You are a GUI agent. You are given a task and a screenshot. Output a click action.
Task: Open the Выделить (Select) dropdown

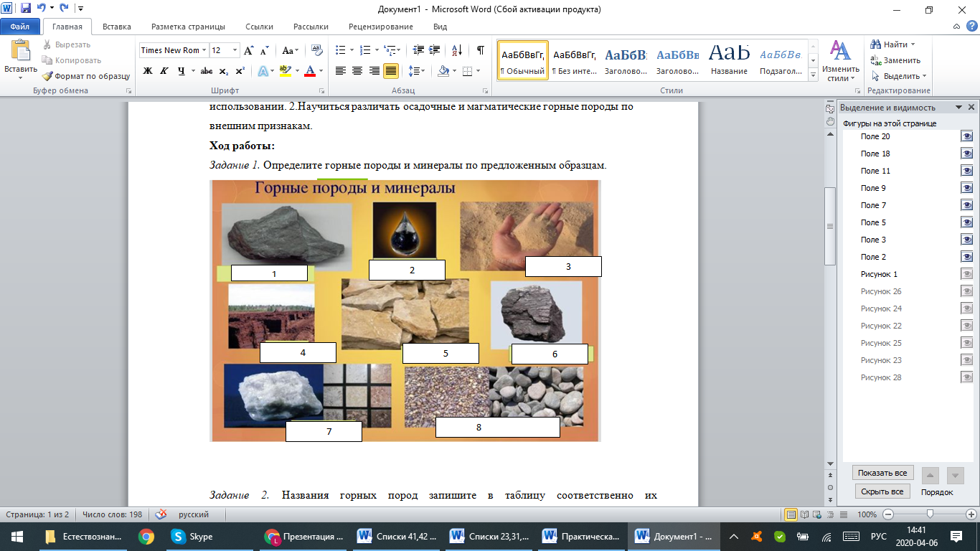897,76
